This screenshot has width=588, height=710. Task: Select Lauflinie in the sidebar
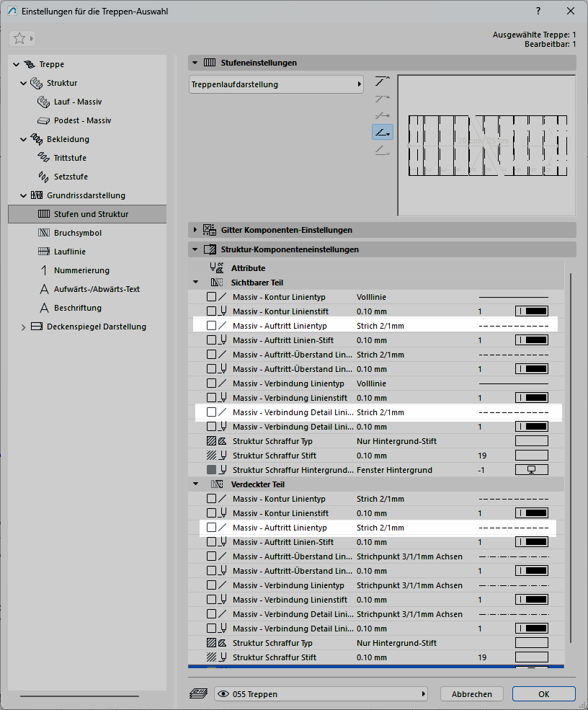[x=71, y=252]
